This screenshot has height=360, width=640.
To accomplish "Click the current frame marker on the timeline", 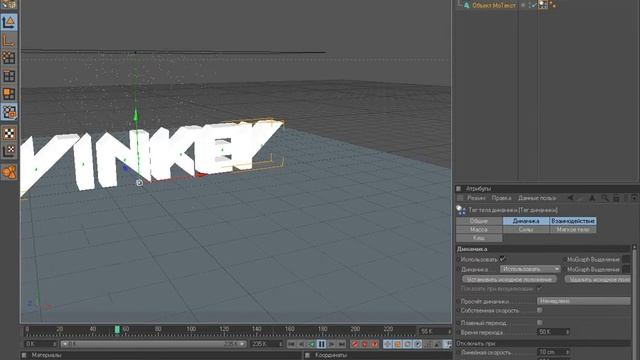I will (x=117, y=329).
